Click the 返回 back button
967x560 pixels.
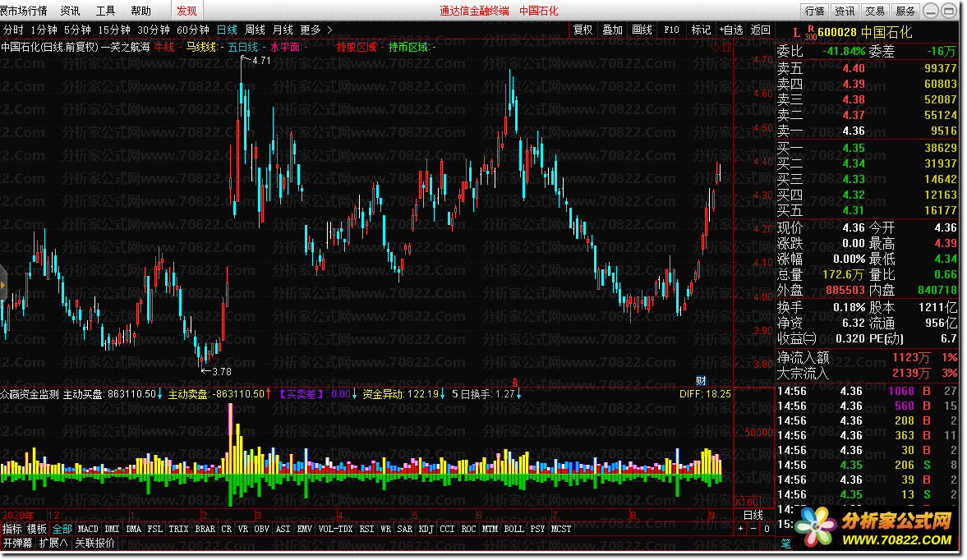coord(761,30)
